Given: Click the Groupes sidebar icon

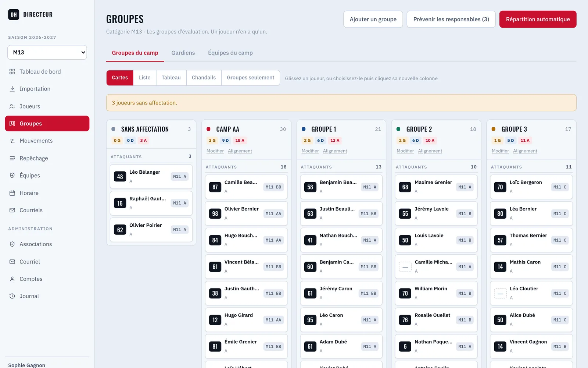Looking at the screenshot, I should point(12,124).
